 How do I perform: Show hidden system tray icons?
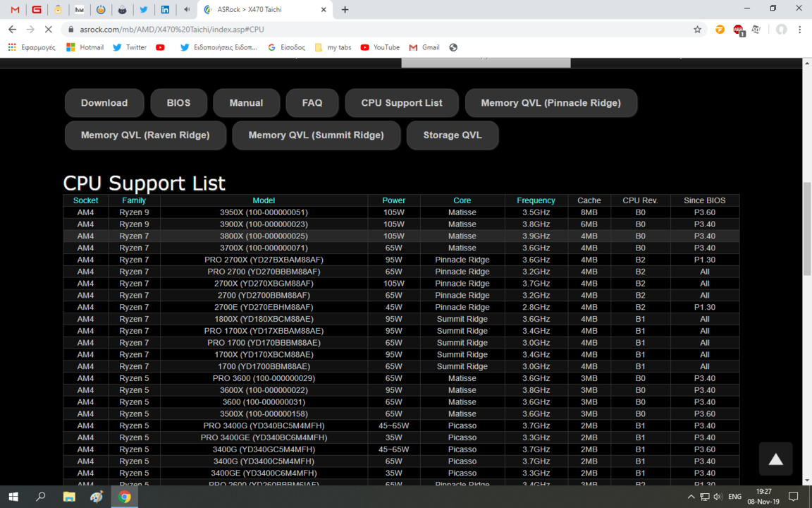pyautogui.click(x=691, y=497)
